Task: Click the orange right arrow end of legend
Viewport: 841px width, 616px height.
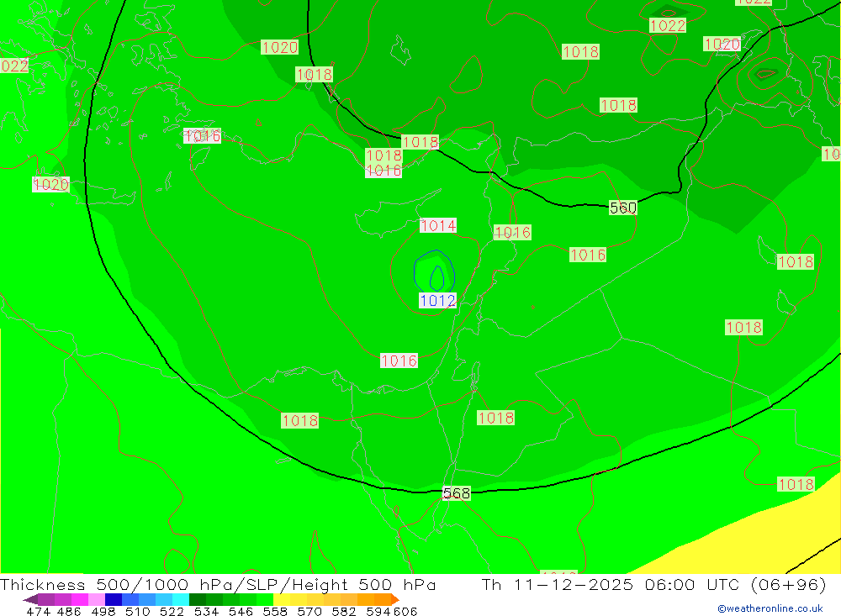Action: pyautogui.click(x=395, y=599)
